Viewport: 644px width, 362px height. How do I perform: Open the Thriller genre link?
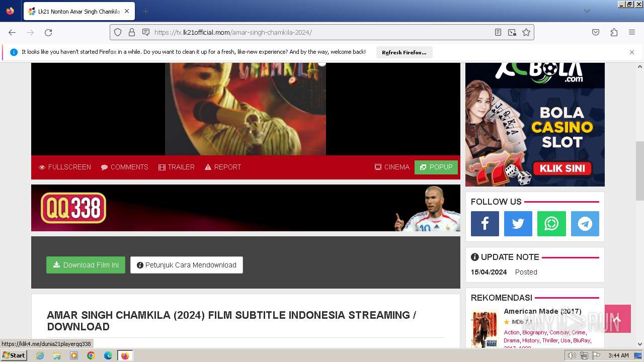(x=550, y=340)
